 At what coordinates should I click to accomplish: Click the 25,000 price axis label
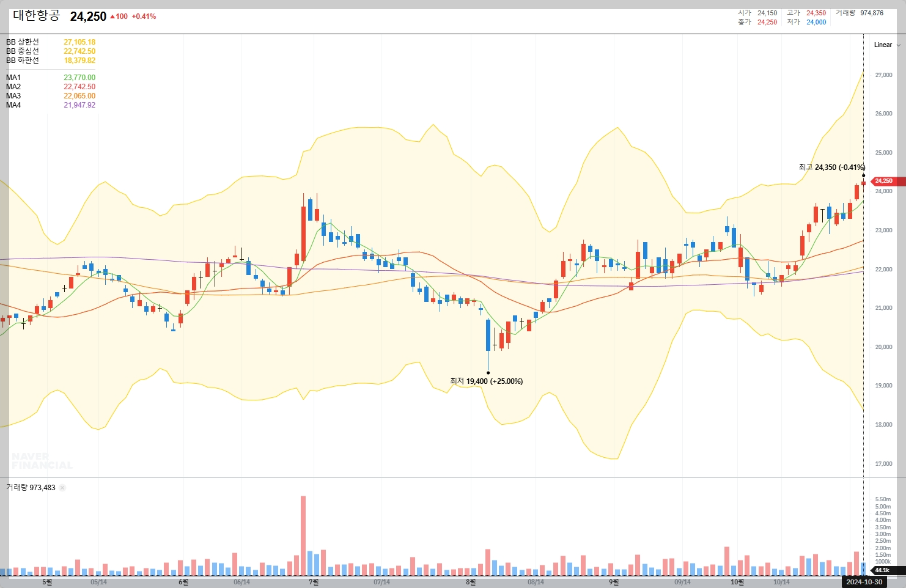pyautogui.click(x=883, y=153)
